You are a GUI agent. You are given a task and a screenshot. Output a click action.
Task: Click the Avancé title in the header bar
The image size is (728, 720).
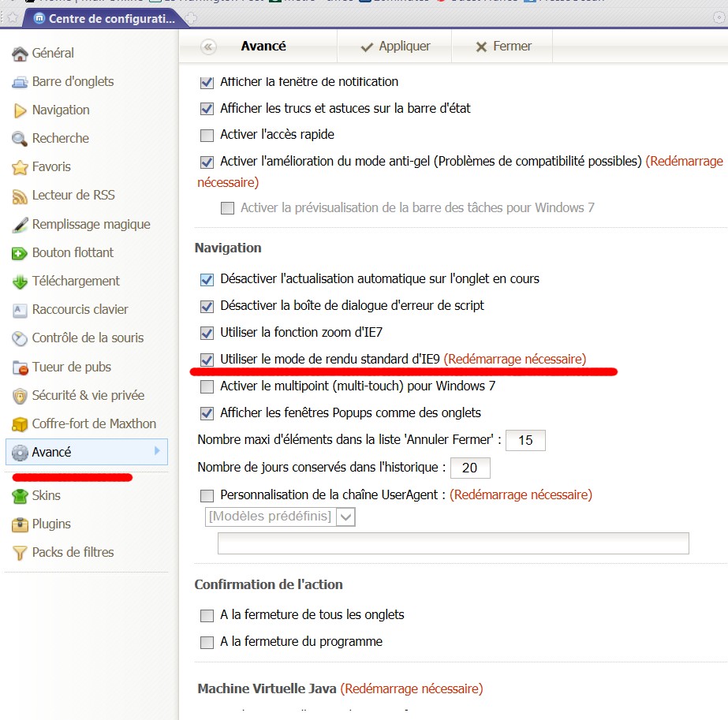[x=263, y=46]
